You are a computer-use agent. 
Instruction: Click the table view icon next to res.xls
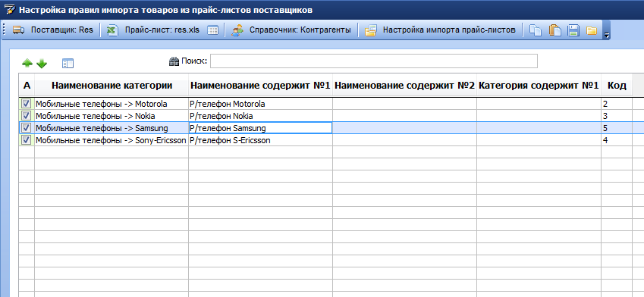click(x=212, y=30)
